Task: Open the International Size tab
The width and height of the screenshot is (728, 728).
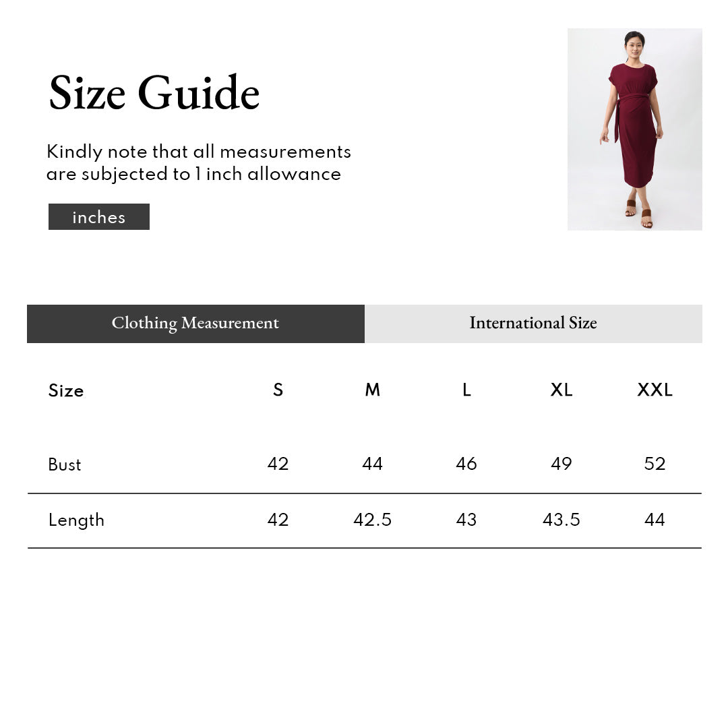Action: (533, 324)
